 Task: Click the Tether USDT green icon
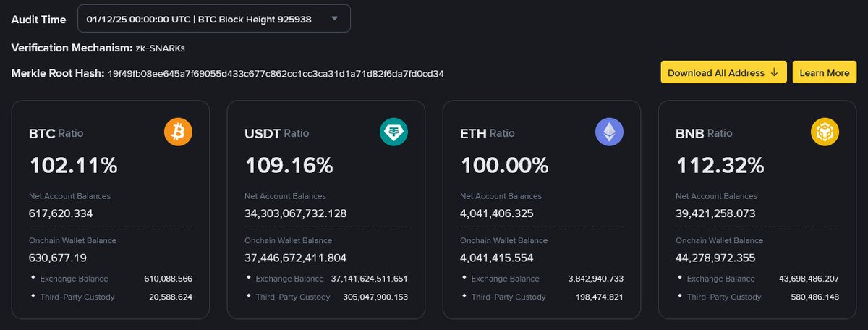(394, 132)
